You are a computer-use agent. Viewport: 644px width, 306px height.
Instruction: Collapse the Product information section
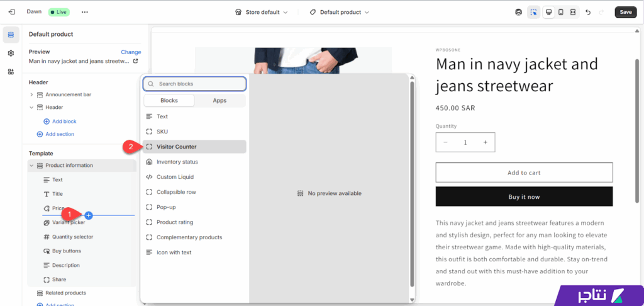pyautogui.click(x=31, y=166)
